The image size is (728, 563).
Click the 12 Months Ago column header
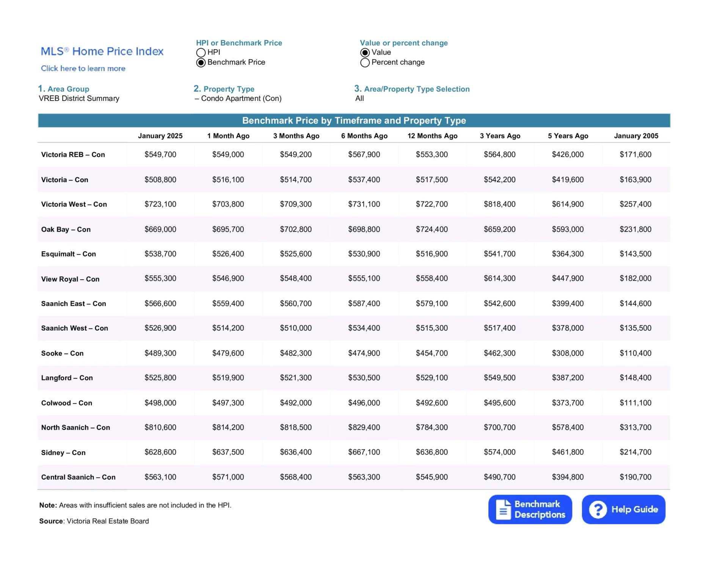[432, 136]
